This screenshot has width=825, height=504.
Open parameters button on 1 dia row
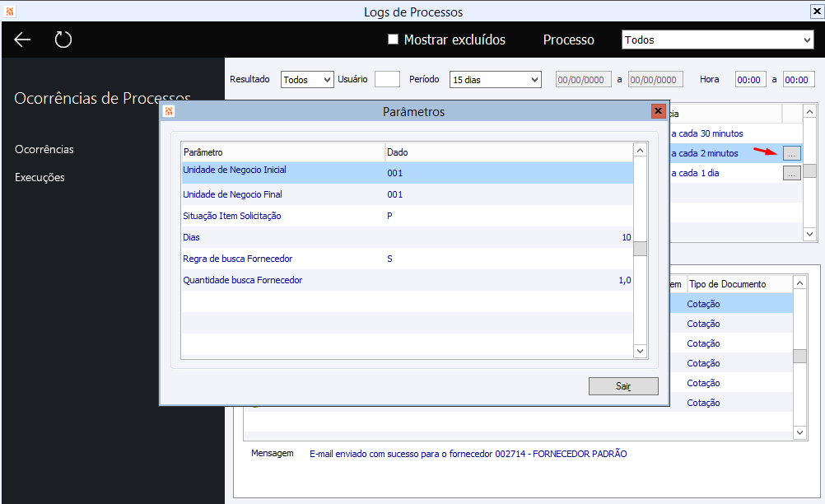coord(792,173)
